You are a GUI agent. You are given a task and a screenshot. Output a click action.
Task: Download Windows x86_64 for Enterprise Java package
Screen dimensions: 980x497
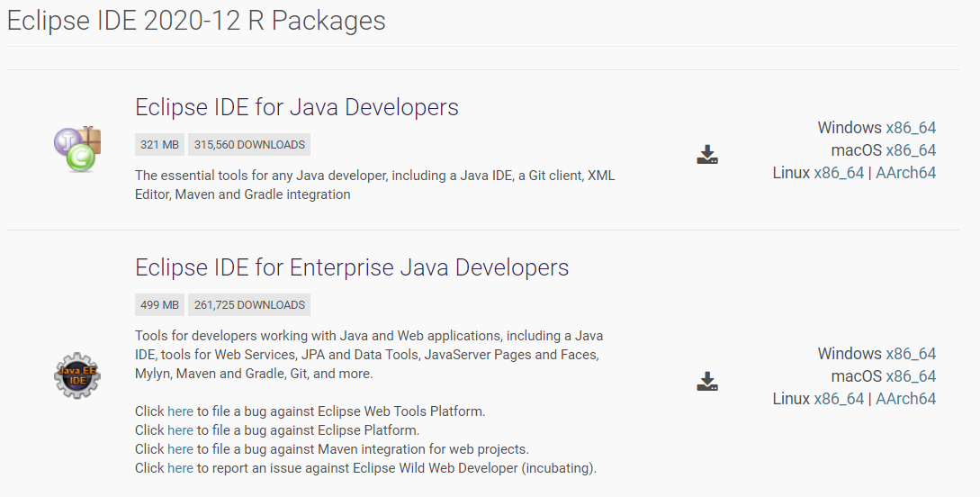(911, 354)
